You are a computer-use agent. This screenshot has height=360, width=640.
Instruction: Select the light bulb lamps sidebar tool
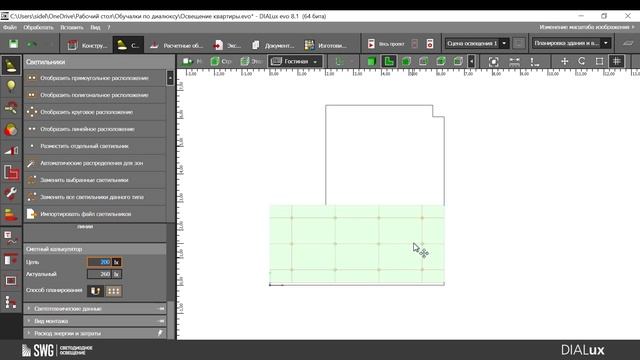(11, 86)
